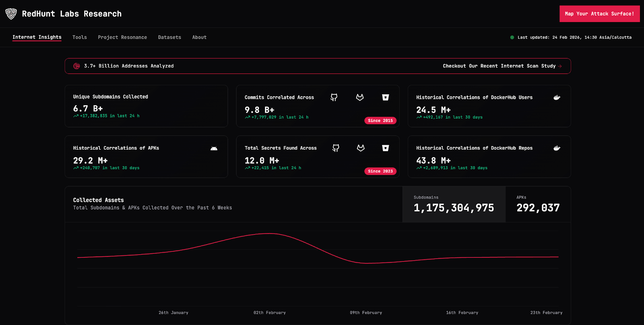Click GitHub icon in Commits Correlated card
Screen dimensions: 644x325
tap(334, 97)
